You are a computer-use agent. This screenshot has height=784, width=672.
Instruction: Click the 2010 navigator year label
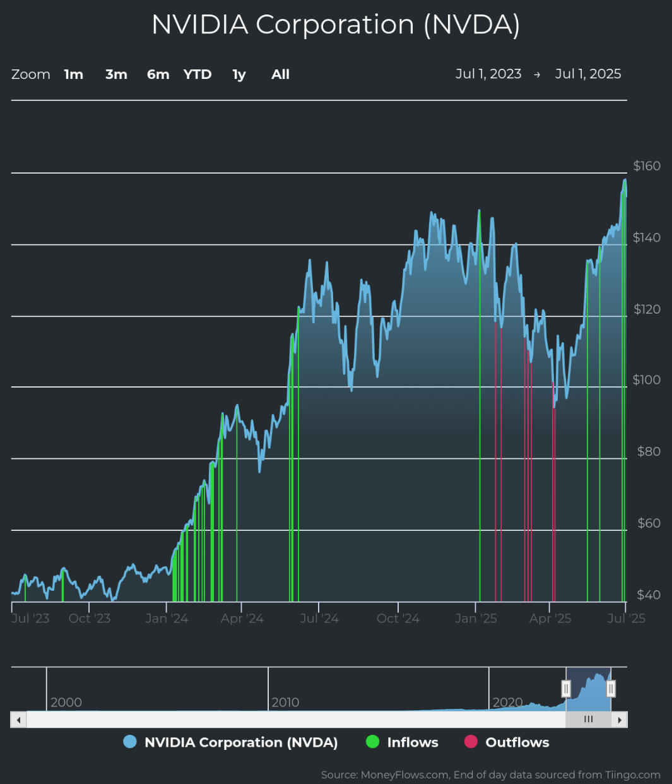(285, 703)
